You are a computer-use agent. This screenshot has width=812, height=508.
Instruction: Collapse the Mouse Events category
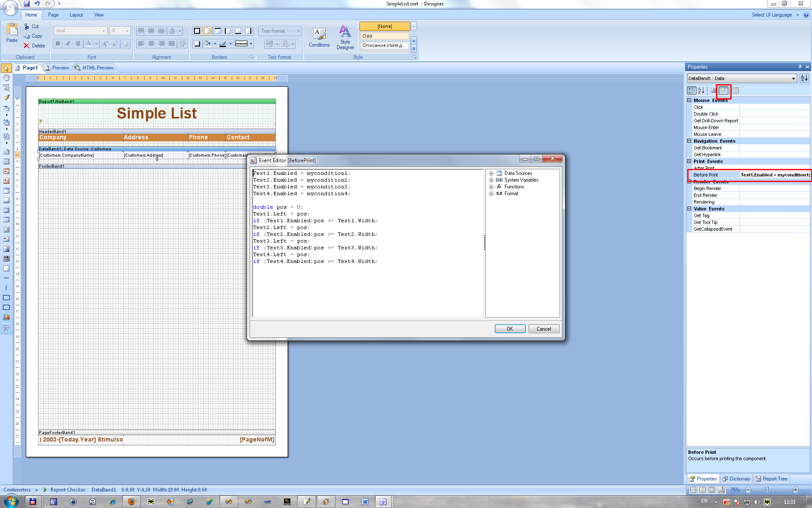pos(689,100)
